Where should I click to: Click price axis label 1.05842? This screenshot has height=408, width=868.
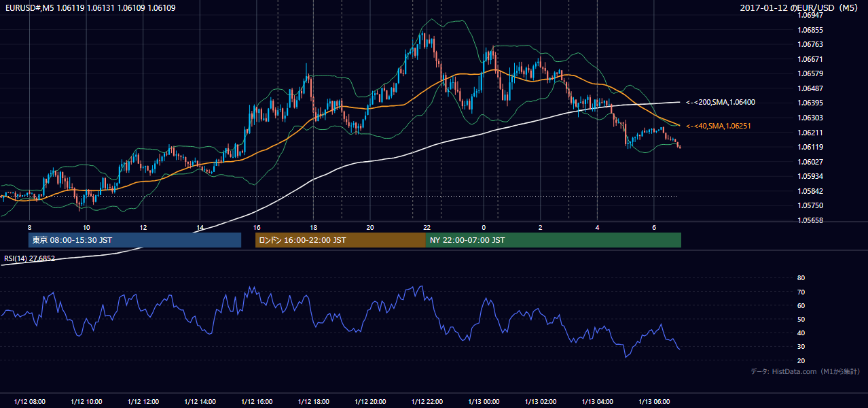point(810,191)
